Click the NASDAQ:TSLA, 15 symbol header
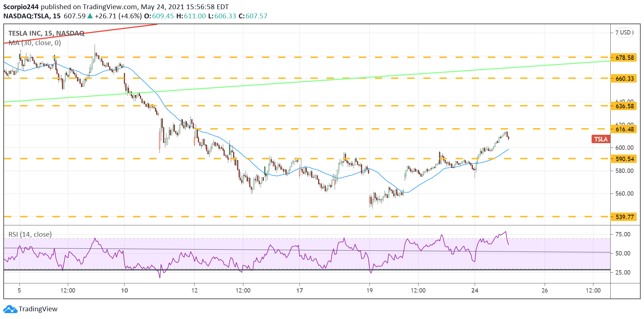644x319 pixels. pyautogui.click(x=32, y=16)
